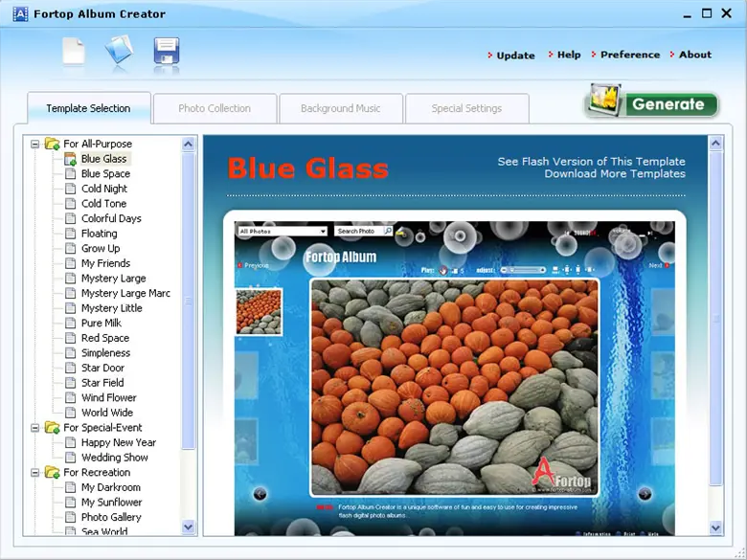Click the adjust slider in preview

[x=523, y=270]
